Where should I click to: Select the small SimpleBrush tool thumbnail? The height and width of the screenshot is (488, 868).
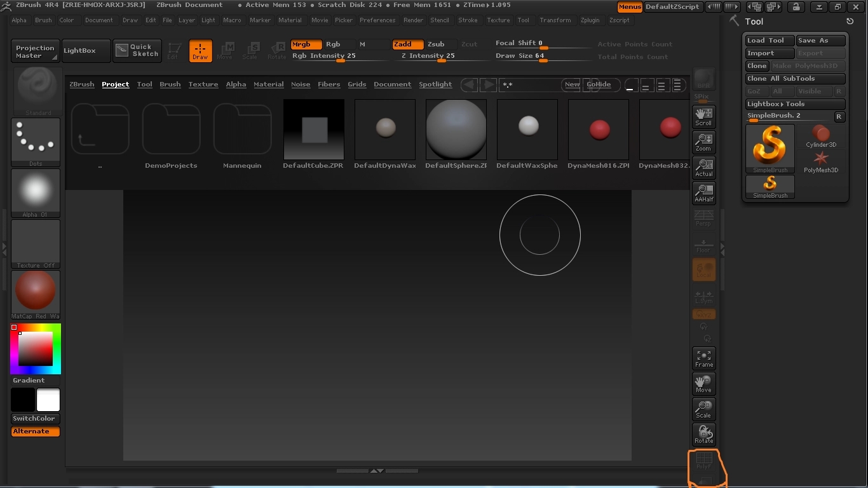(x=770, y=187)
